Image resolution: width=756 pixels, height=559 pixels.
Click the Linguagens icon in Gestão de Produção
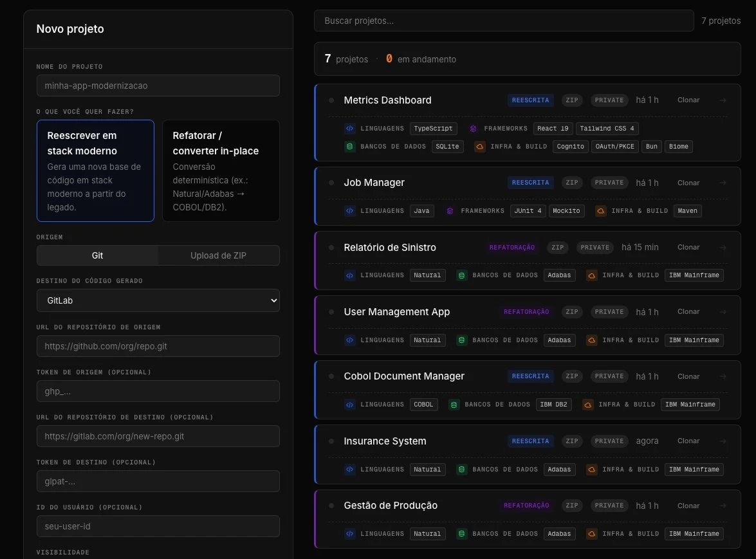click(349, 534)
